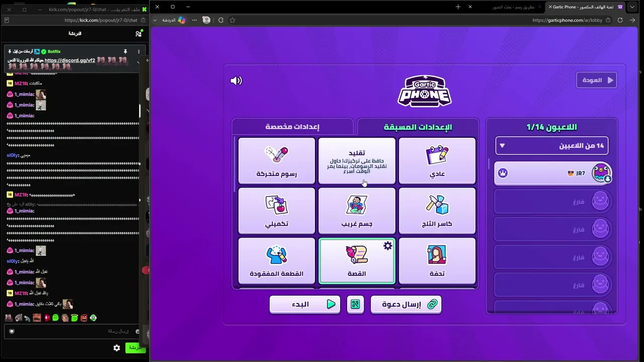Viewport: 644px width, 362px height.
Task: Click the chat identity badge icon in input
Action: point(12,331)
